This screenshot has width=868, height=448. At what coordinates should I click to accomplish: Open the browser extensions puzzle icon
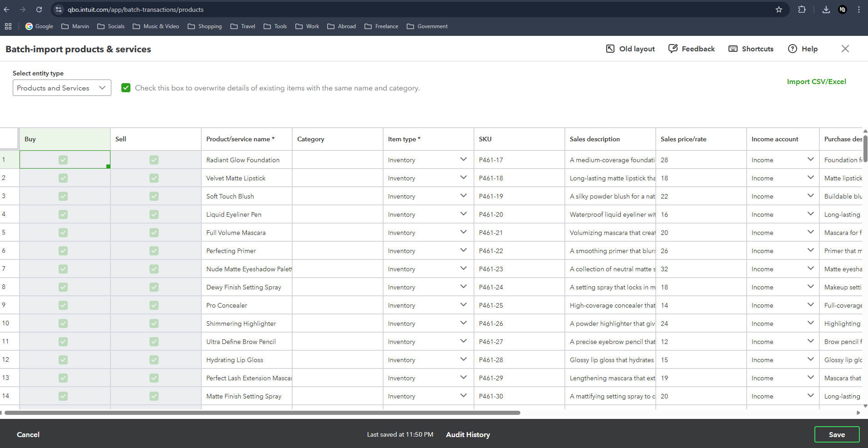[802, 10]
